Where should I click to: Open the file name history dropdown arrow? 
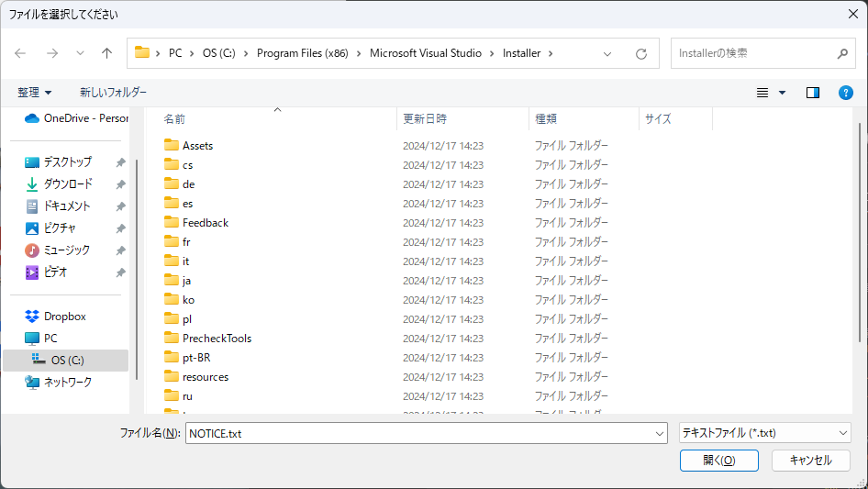click(660, 434)
